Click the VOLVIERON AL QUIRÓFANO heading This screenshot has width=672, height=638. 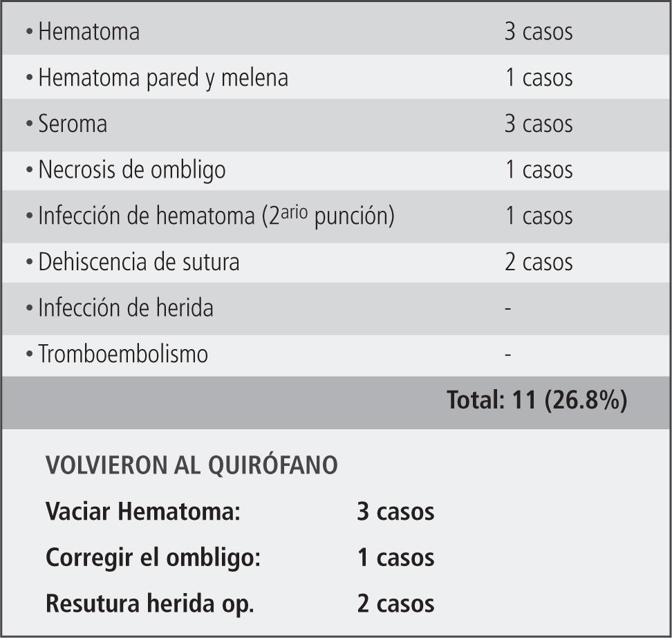tap(192, 466)
